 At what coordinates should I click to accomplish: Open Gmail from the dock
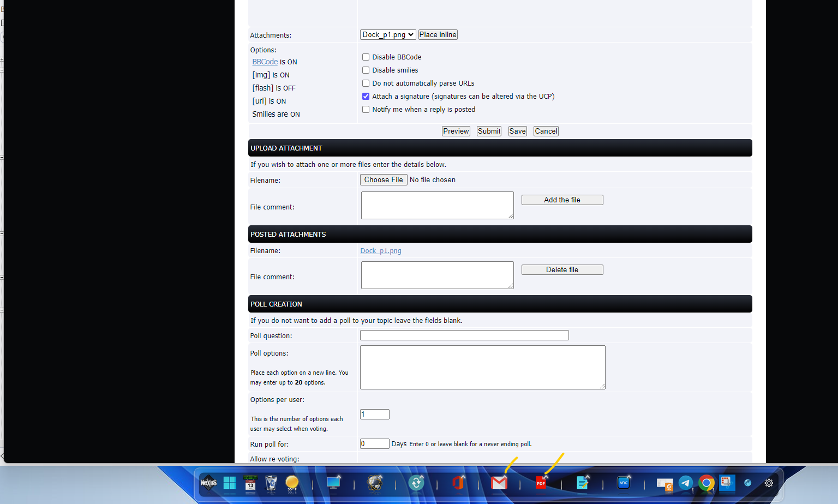[x=499, y=483]
